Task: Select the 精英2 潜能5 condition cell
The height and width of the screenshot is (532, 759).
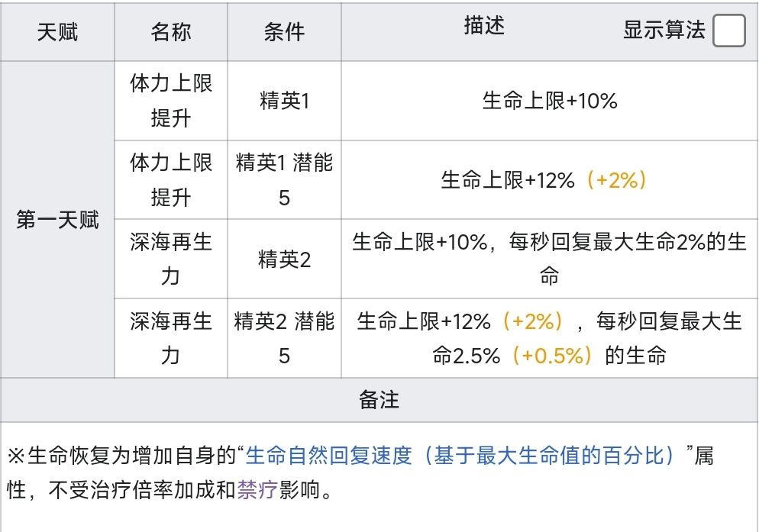Action: tap(284, 338)
